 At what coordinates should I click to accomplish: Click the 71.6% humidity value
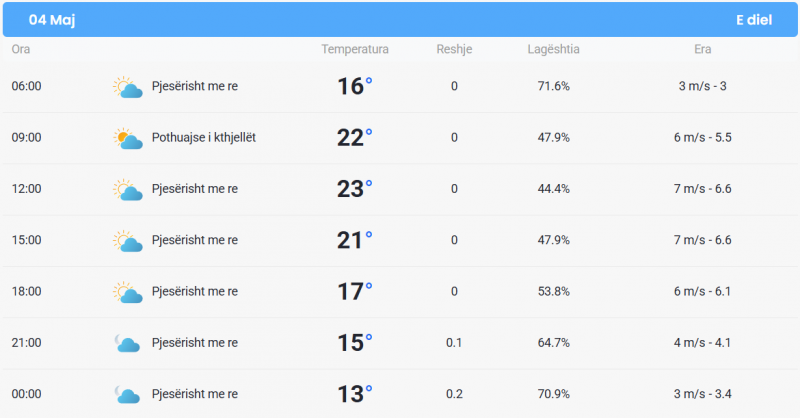[x=554, y=86]
